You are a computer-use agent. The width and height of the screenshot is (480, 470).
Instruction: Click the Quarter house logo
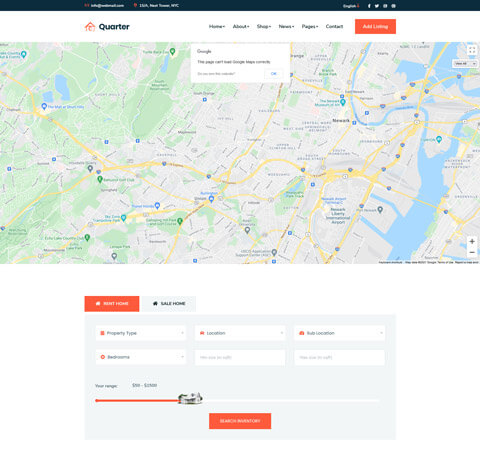[107, 27]
